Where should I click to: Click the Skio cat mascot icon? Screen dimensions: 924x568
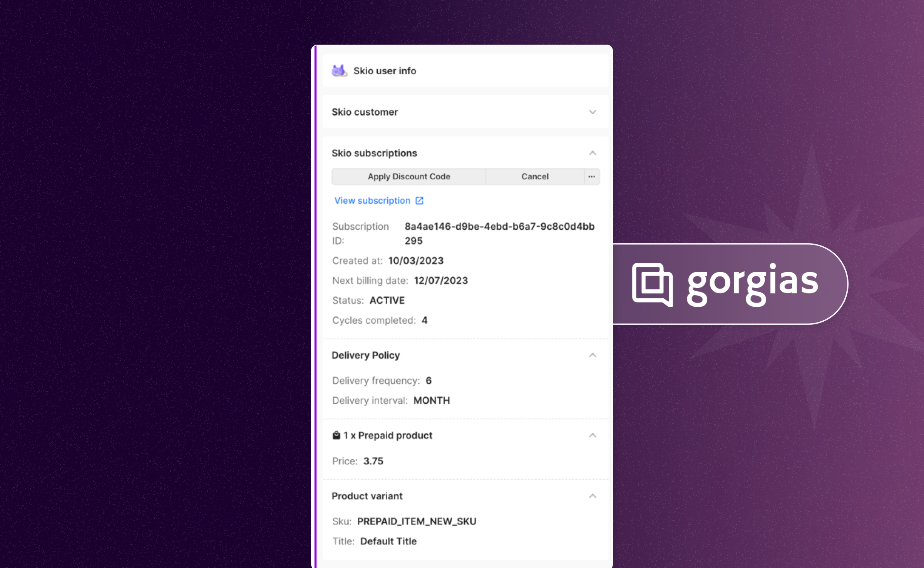(x=338, y=70)
